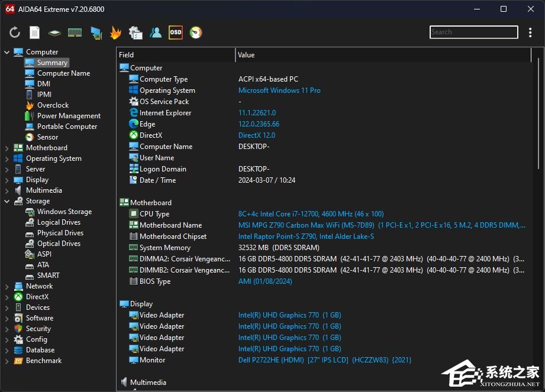The width and height of the screenshot is (545, 392).
Task: Open Dell P2722HE monitor link
Action: [325, 360]
